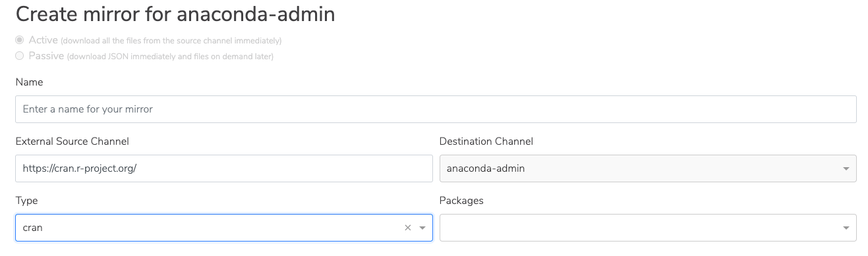Open the Type dropdown showing cran
The height and width of the screenshot is (256, 868).
coord(224,228)
